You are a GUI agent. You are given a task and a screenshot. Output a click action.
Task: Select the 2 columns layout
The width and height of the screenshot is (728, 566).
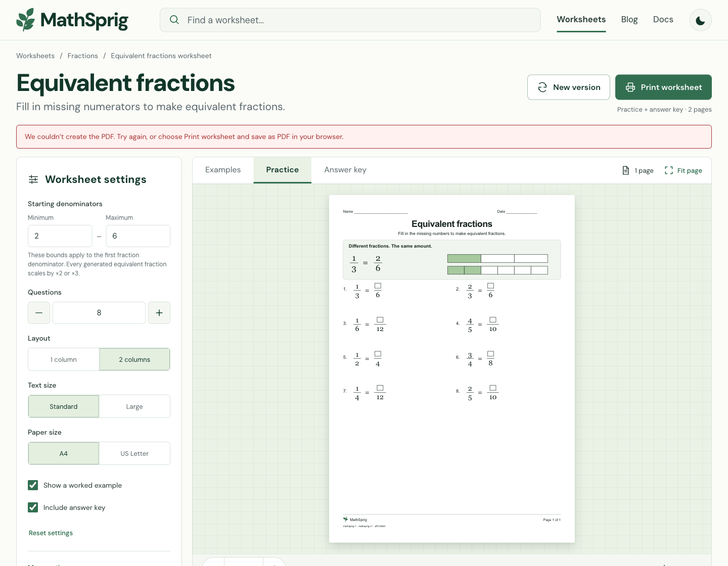[x=134, y=359]
